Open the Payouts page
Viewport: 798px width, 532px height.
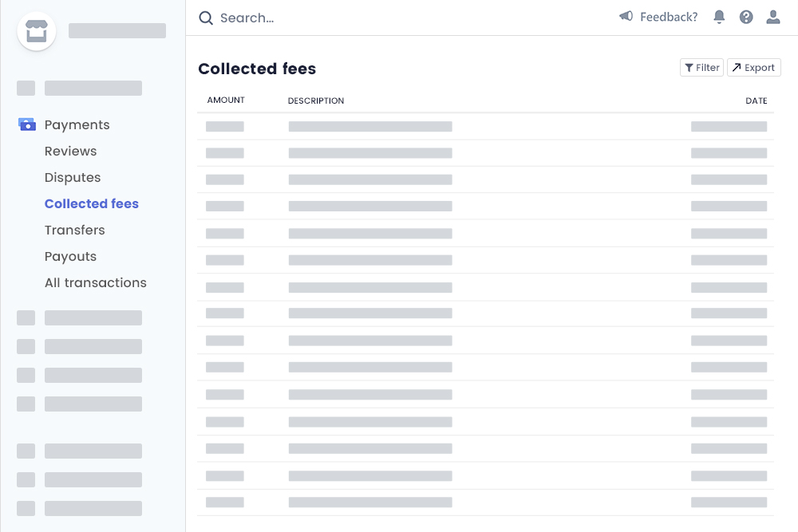pyautogui.click(x=70, y=256)
